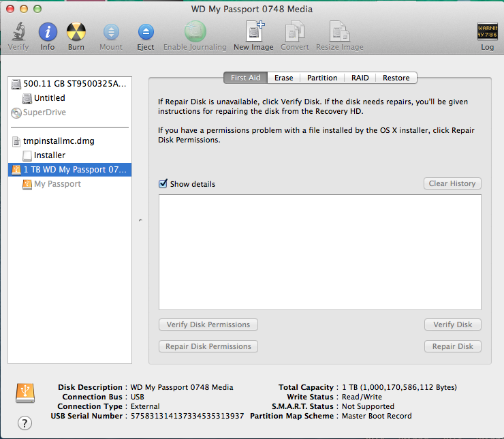Open the help question mark button

(x=25, y=423)
